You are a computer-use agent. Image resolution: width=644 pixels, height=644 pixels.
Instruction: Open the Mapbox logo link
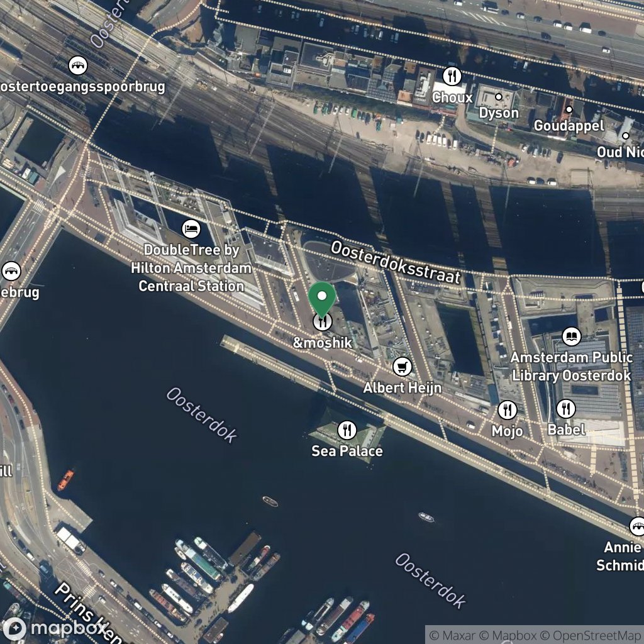point(55,628)
